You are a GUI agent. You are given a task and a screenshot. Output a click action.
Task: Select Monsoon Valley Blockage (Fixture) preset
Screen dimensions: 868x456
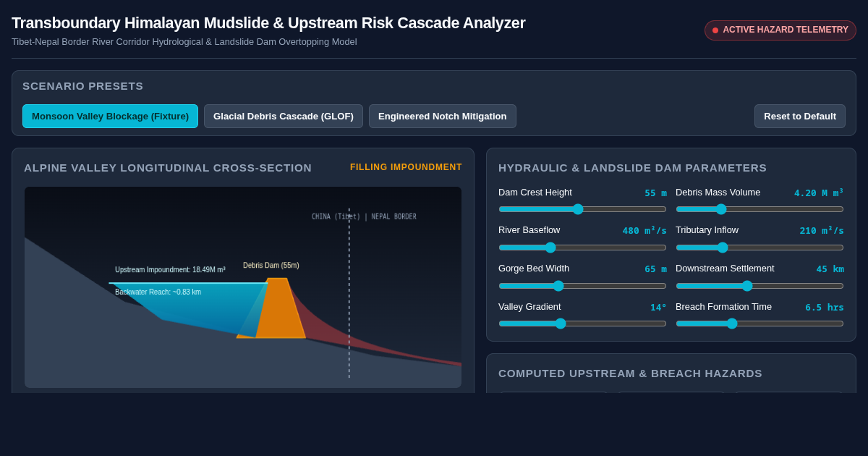(110, 116)
